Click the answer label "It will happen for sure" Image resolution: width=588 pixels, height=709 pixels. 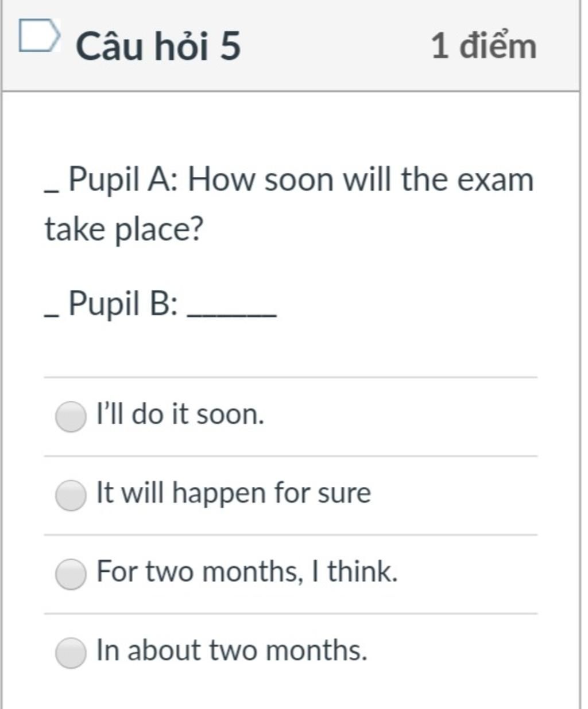point(234,493)
